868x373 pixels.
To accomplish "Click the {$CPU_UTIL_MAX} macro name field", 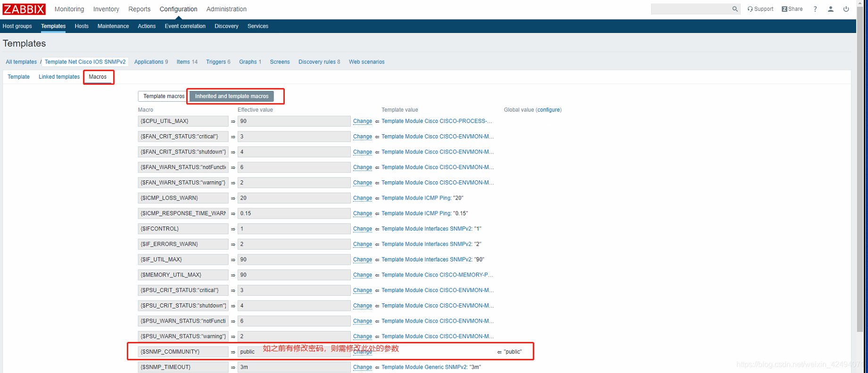I will click(183, 121).
